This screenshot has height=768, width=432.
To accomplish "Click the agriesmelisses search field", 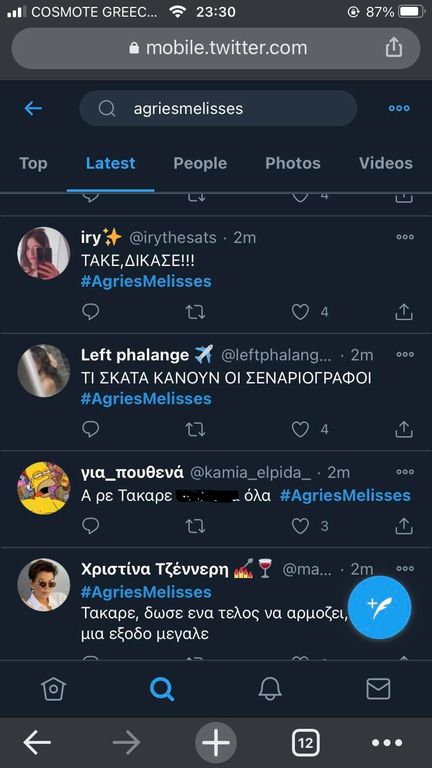I will tap(218, 108).
